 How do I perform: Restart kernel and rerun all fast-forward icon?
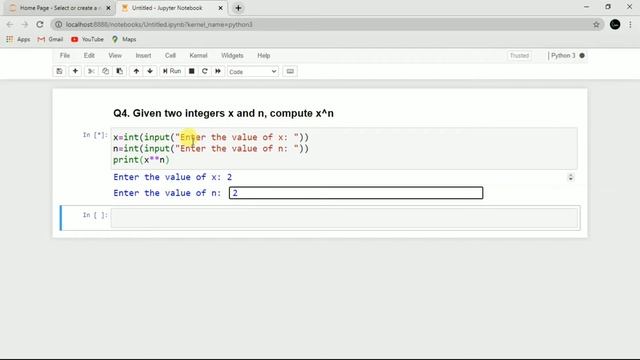218,71
